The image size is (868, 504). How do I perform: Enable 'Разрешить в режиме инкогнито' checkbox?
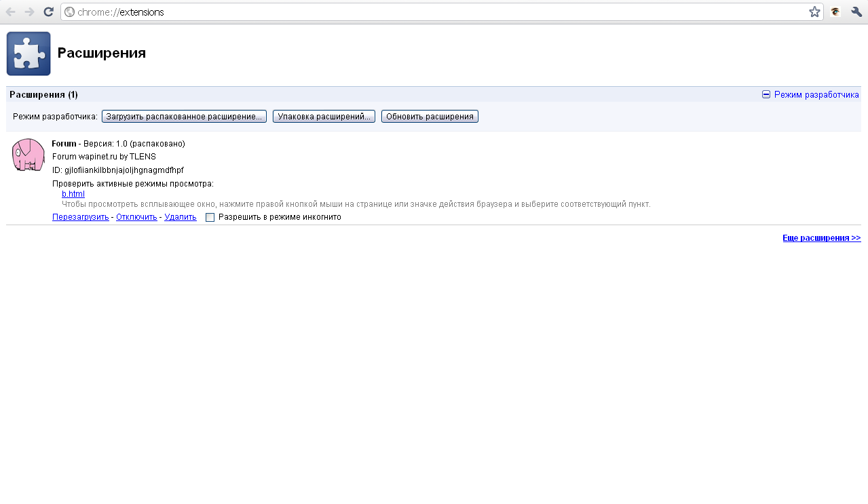point(210,217)
